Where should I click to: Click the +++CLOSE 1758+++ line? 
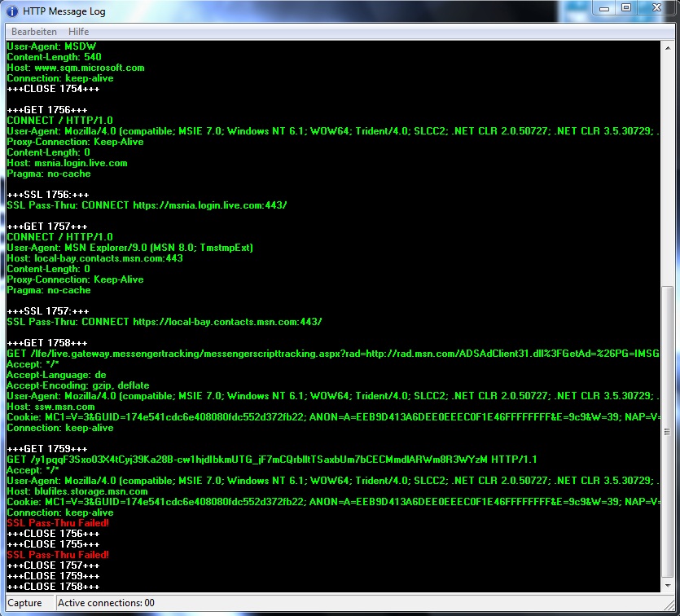(54, 587)
